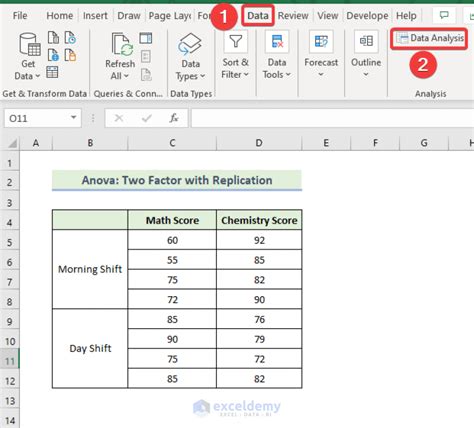Select column G header
This screenshot has width=474, height=428.
tap(424, 143)
